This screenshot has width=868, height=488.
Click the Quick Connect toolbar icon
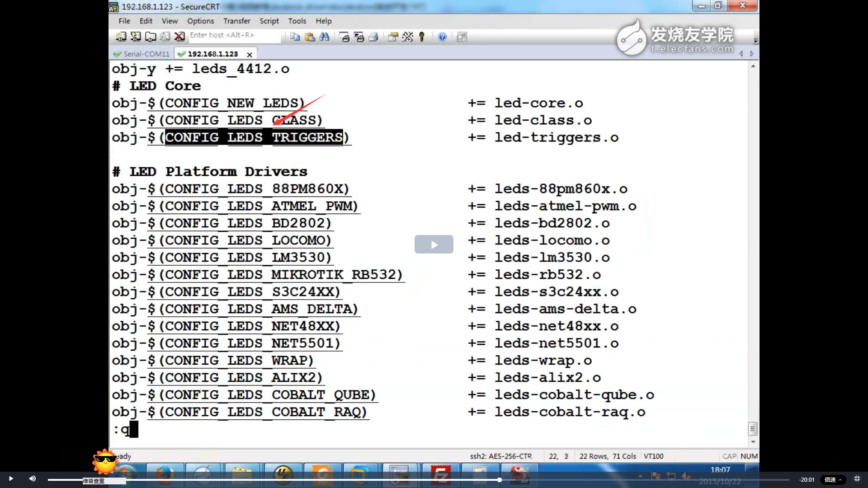pyautogui.click(x=135, y=37)
